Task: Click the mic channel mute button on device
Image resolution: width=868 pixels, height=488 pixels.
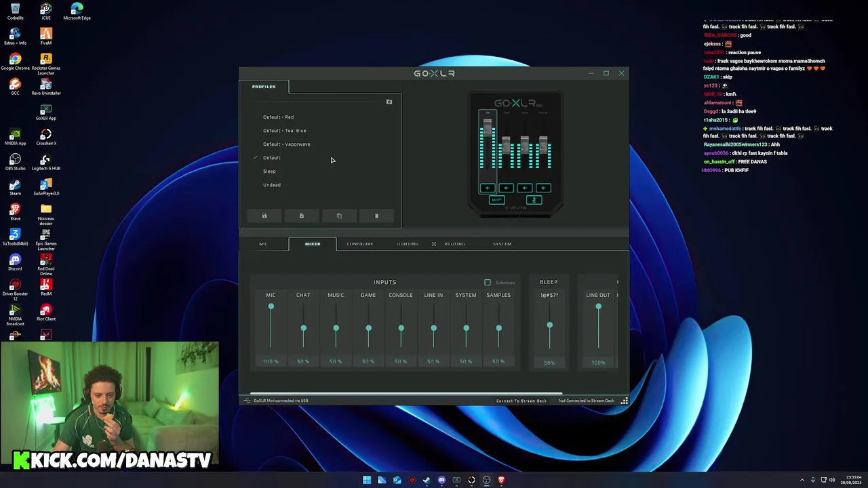Action: (x=488, y=188)
